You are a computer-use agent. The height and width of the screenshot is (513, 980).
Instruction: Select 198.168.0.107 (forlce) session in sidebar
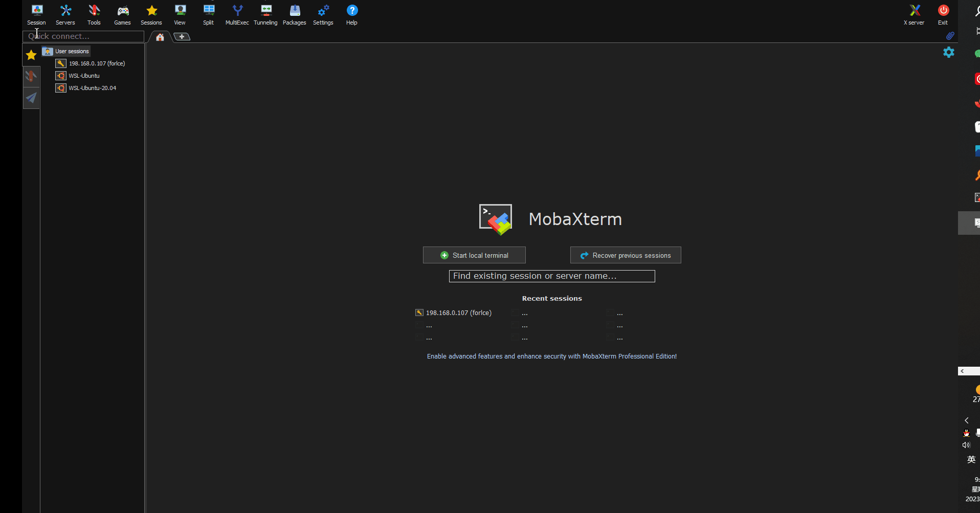point(91,63)
